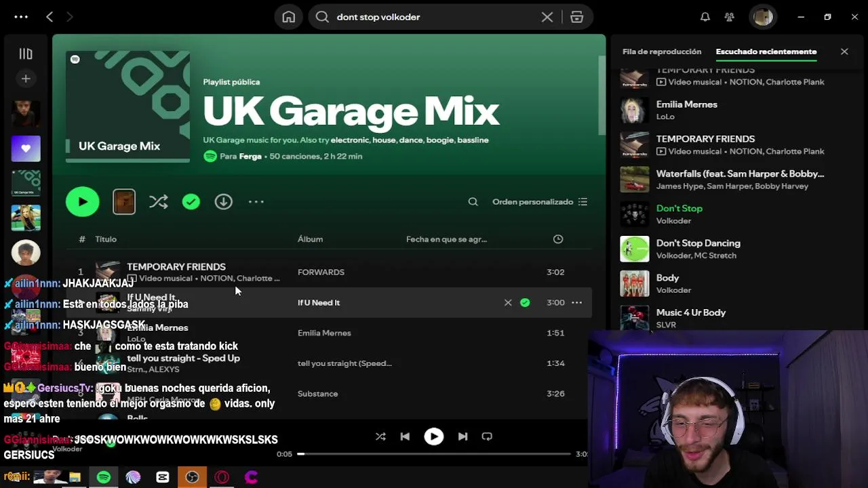The image size is (868, 488).
Task: Click the track preview thumbnail beside green play
Action: (x=124, y=202)
